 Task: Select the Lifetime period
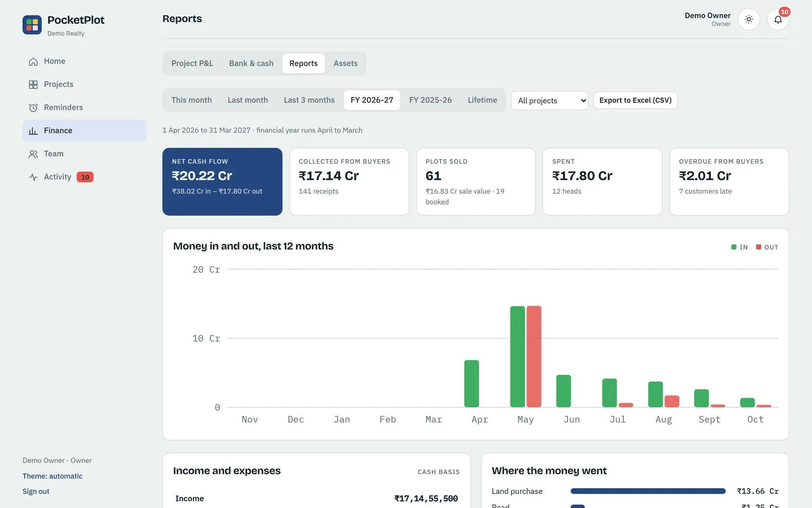click(x=482, y=100)
